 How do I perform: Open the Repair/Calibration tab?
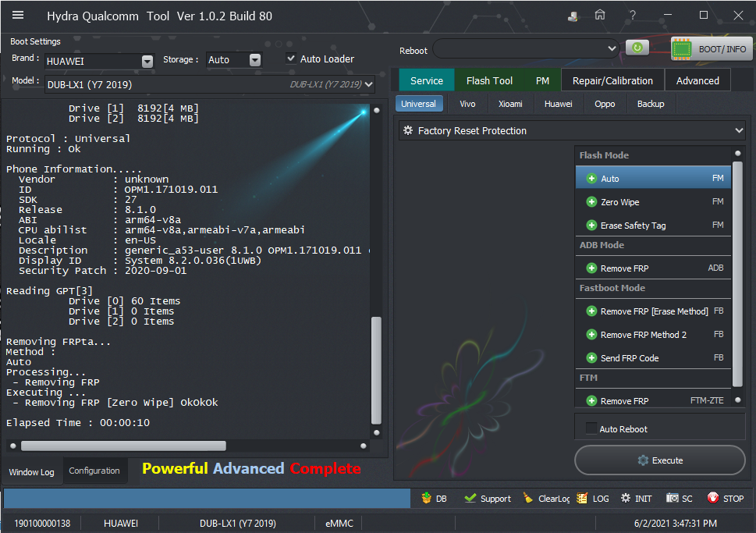(612, 80)
